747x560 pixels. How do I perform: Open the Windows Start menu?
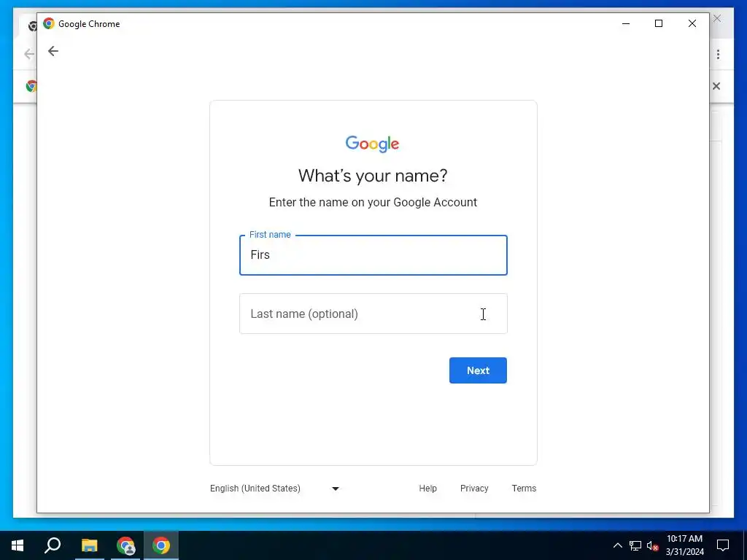[18, 545]
